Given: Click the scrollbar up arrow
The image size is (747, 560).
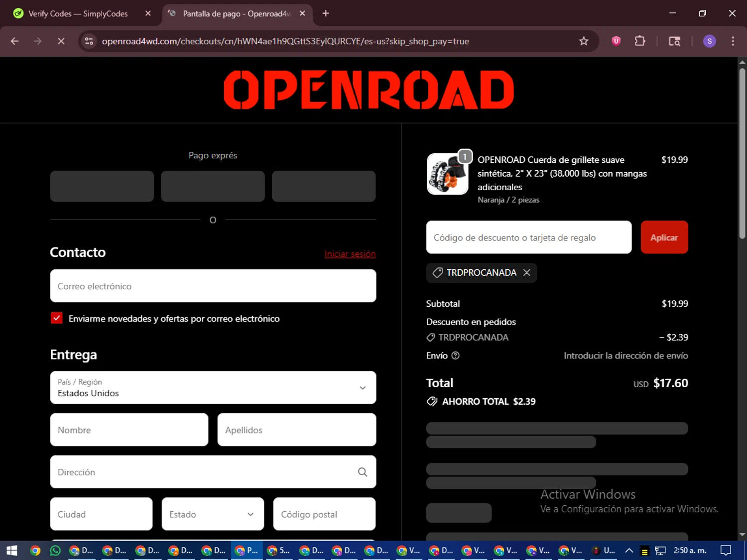Looking at the screenshot, I should pyautogui.click(x=742, y=62).
